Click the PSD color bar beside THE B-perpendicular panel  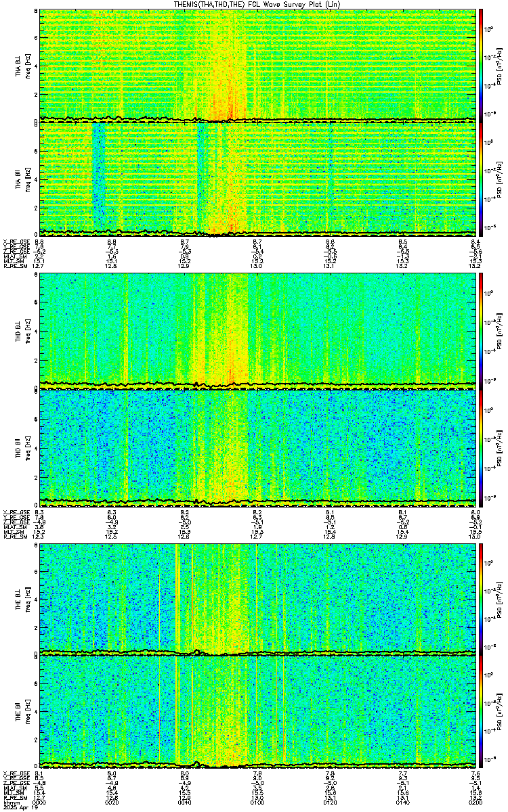click(x=481, y=599)
